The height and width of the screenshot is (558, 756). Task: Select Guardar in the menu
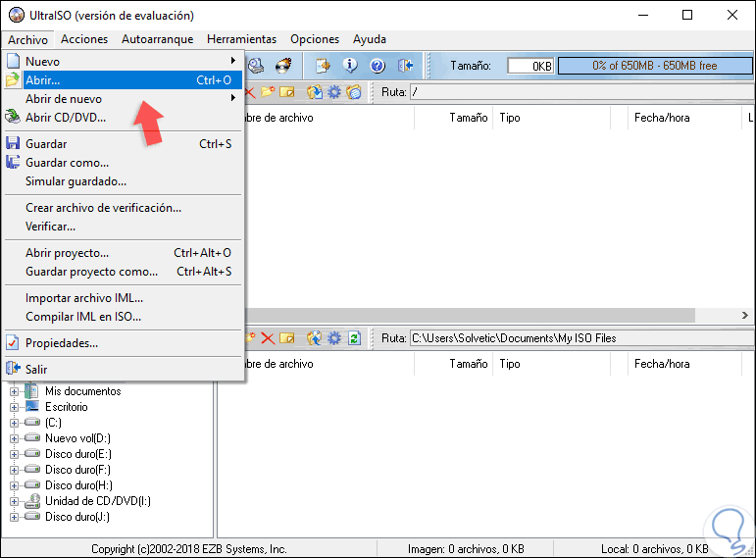point(123,144)
